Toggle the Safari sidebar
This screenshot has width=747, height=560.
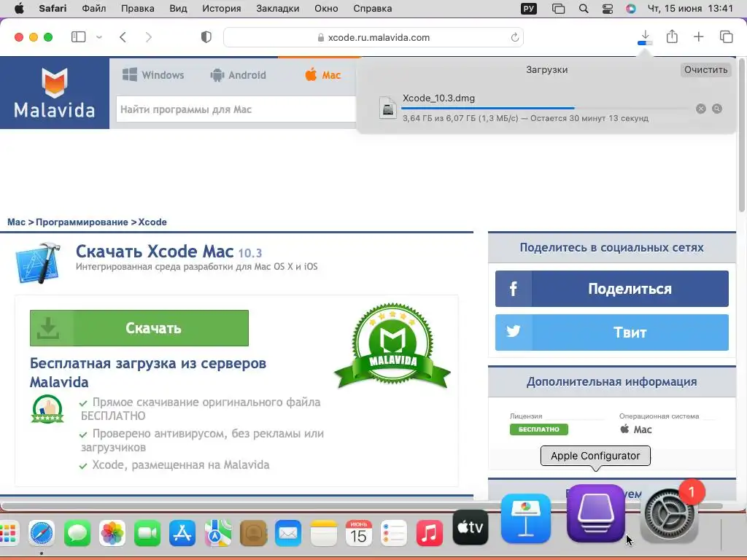click(x=78, y=37)
